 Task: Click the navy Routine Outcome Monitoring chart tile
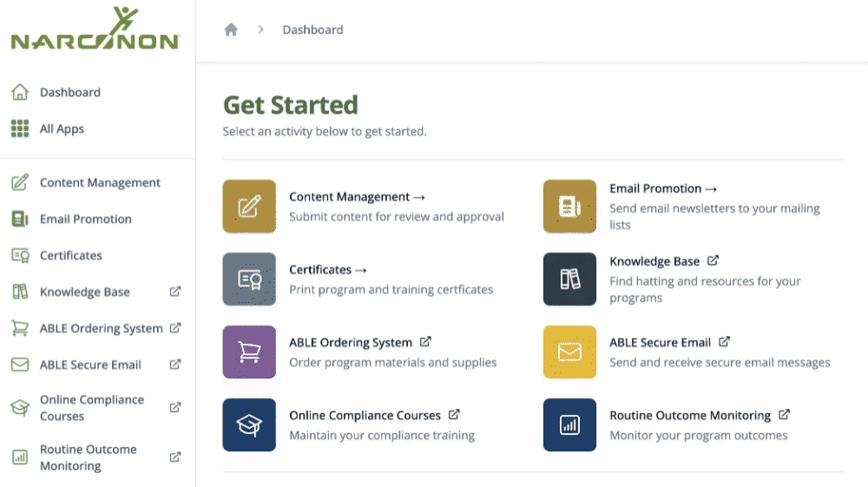[x=569, y=425]
